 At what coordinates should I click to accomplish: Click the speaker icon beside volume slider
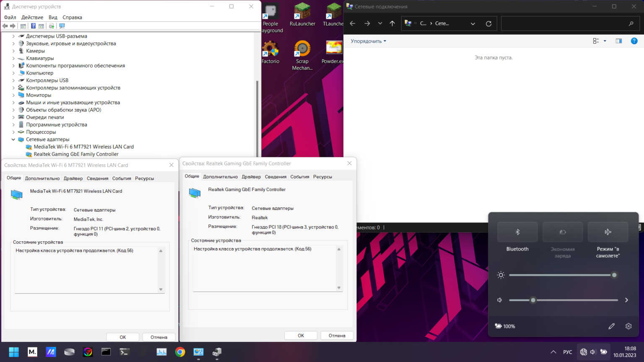pos(500,300)
